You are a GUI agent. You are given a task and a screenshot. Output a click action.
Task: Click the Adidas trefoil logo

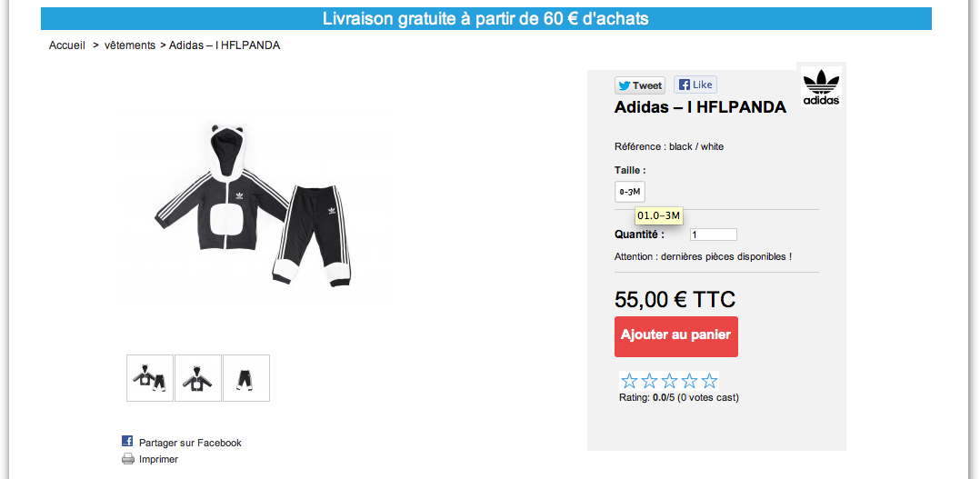pos(821,87)
